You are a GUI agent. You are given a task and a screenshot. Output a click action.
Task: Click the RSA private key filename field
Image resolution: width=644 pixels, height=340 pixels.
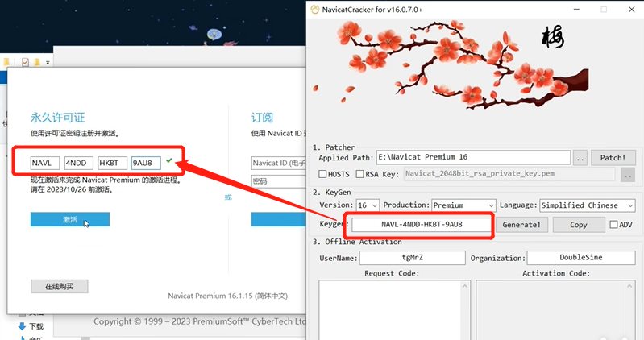(x=509, y=174)
